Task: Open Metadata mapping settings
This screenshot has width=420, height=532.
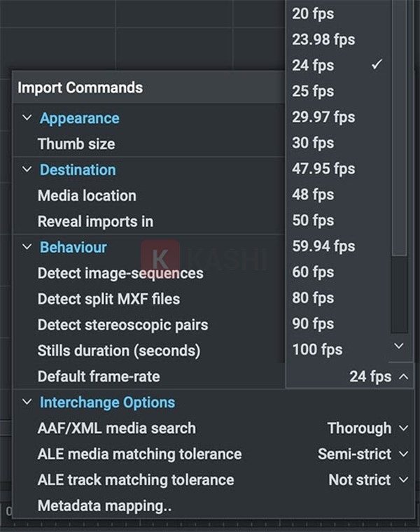Action: click(x=105, y=506)
